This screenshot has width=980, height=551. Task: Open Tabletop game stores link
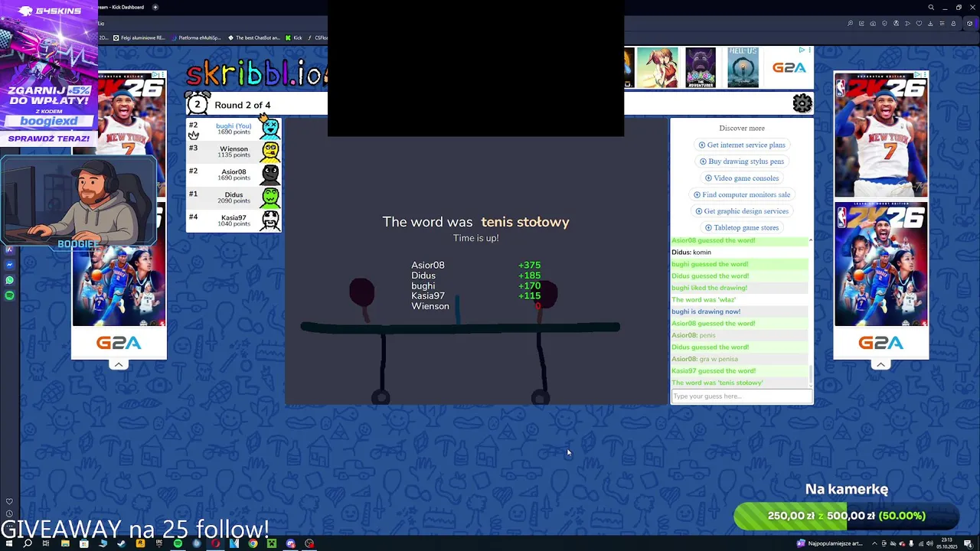(x=742, y=227)
